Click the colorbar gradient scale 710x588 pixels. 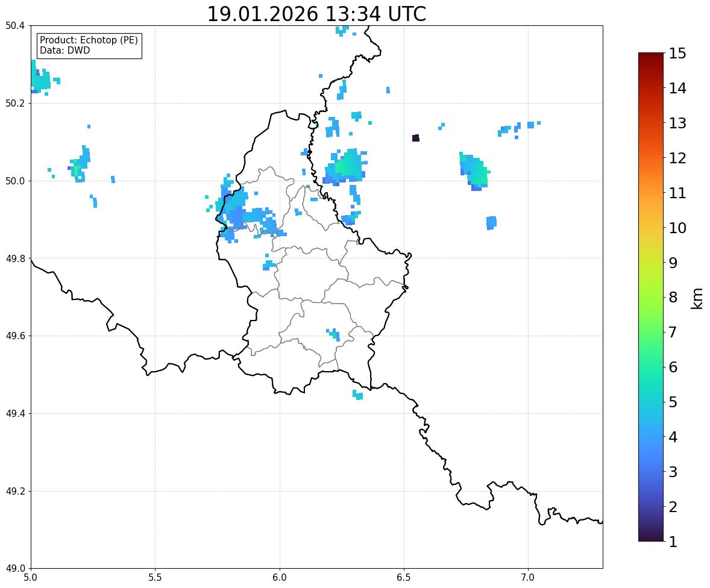click(x=651, y=297)
